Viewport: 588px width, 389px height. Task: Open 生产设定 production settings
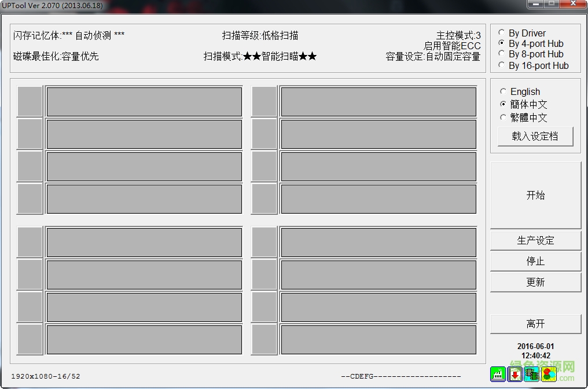pyautogui.click(x=535, y=240)
